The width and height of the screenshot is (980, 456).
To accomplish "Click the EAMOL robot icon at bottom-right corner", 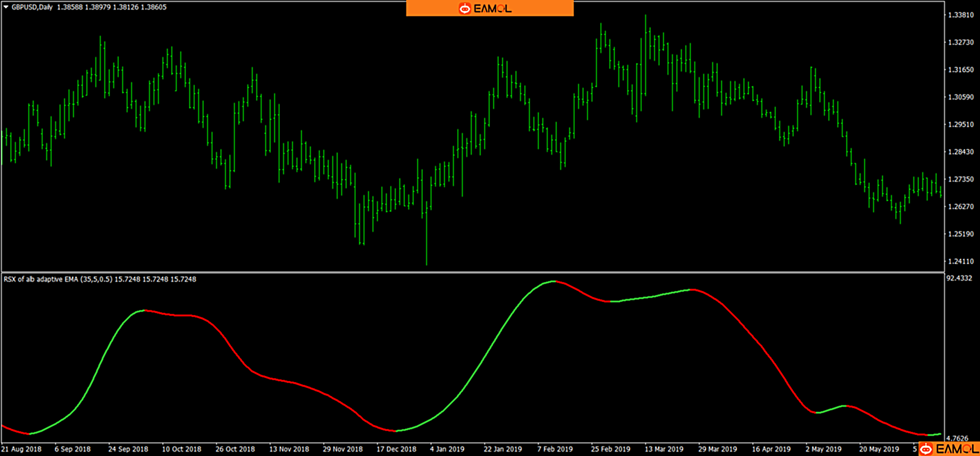I will point(926,449).
